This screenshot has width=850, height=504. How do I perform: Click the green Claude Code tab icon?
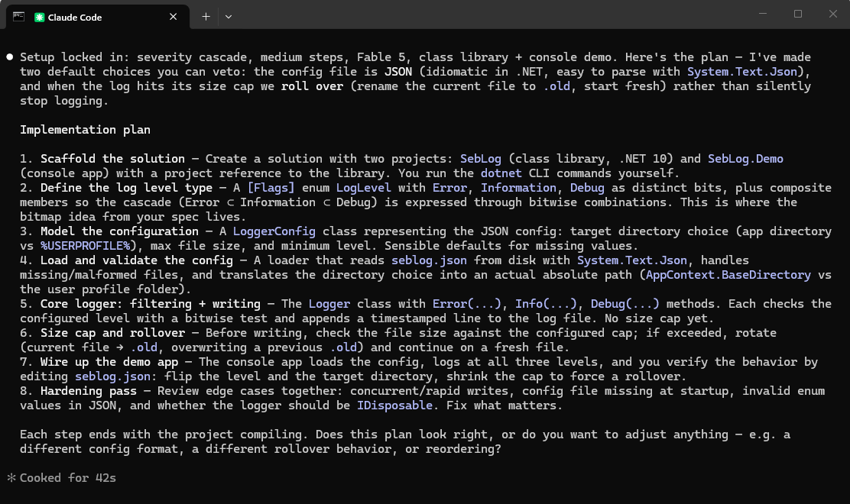point(39,18)
